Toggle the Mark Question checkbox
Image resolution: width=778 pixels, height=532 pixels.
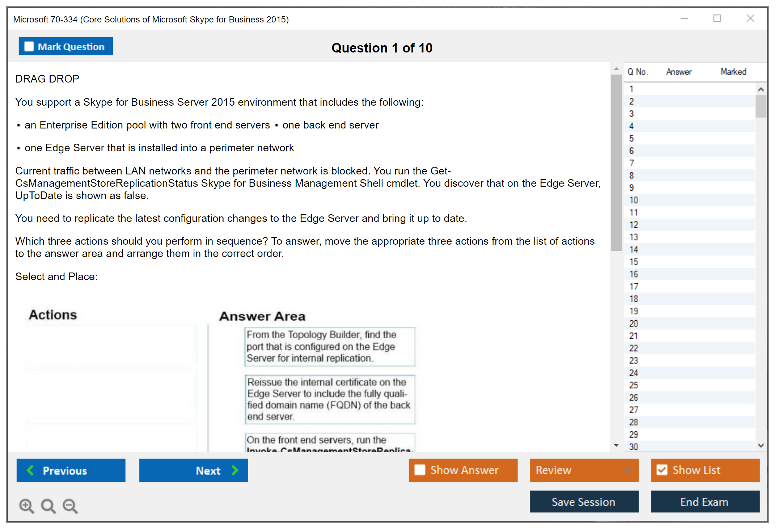click(29, 47)
